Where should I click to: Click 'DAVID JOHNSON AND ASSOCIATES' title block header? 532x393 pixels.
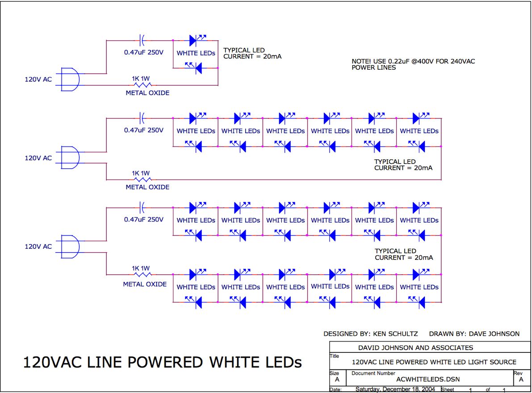415,347
